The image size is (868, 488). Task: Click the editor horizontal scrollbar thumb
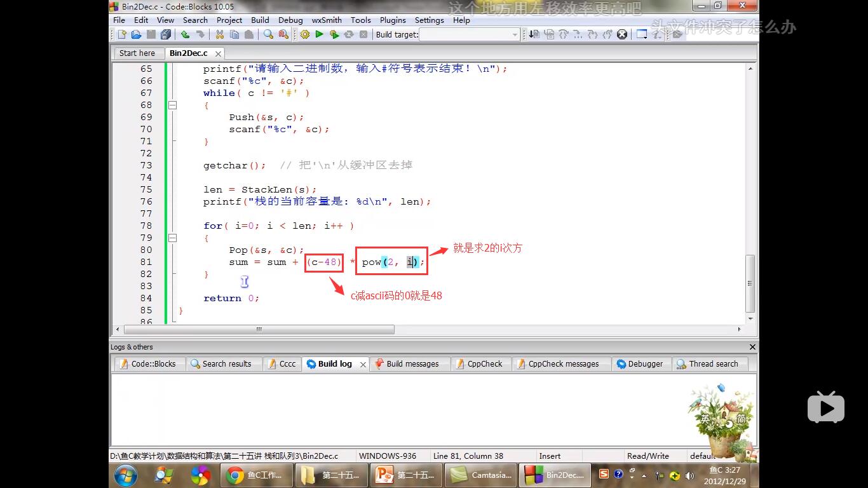(x=259, y=330)
